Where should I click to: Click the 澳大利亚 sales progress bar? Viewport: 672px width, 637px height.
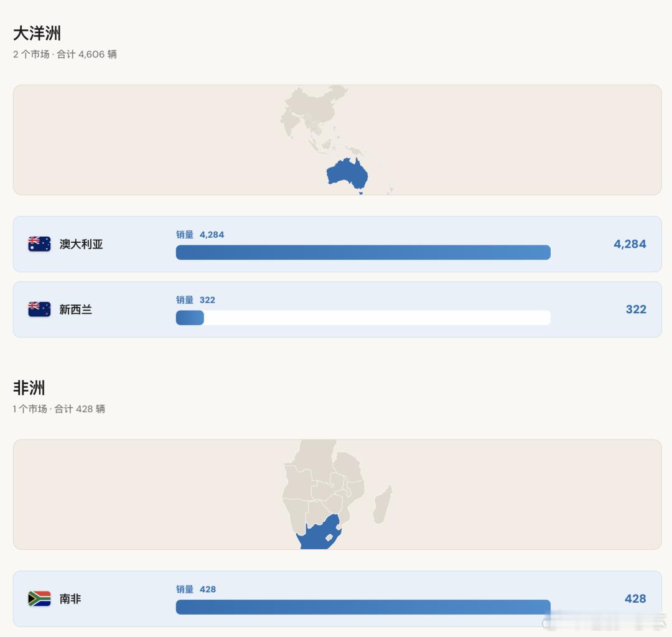click(x=363, y=252)
